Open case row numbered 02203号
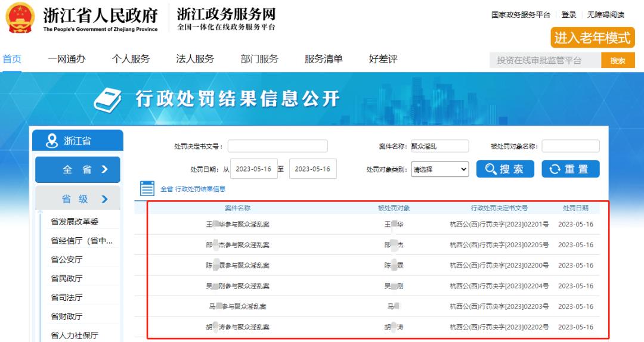This screenshot has height=342, width=644. coord(367,306)
